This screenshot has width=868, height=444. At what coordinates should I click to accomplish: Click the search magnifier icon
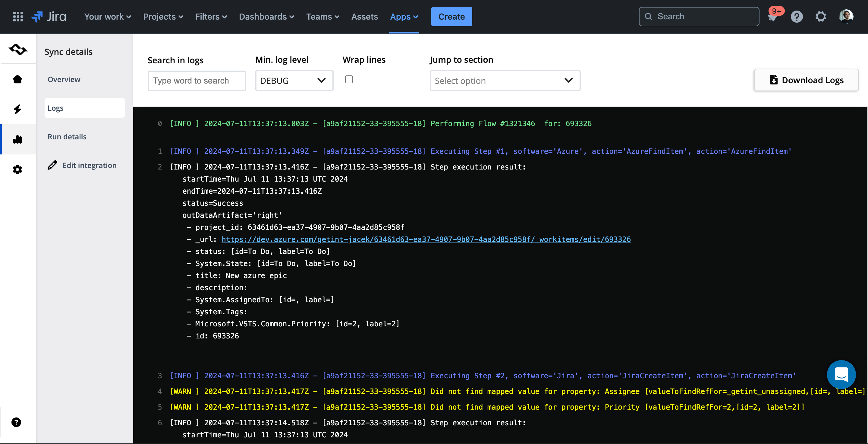point(648,17)
